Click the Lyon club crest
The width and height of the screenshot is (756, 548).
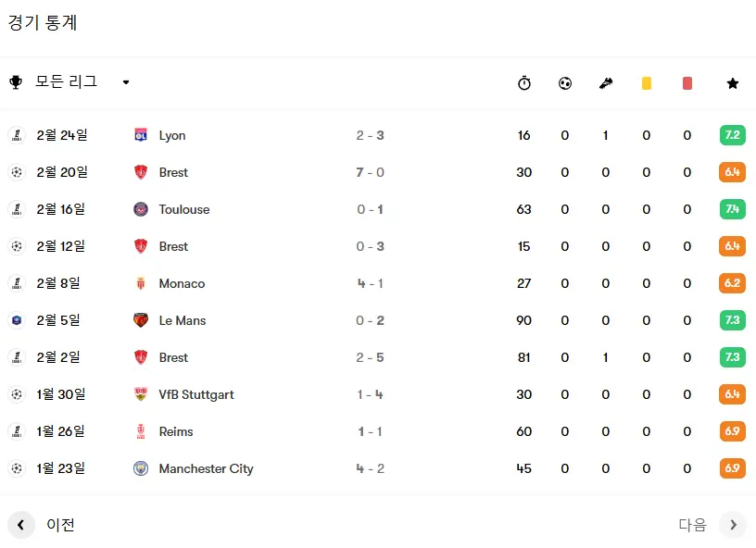141,135
